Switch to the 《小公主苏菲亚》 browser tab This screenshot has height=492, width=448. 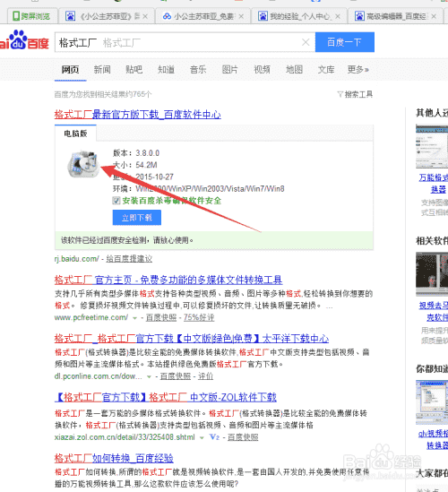click(x=107, y=16)
